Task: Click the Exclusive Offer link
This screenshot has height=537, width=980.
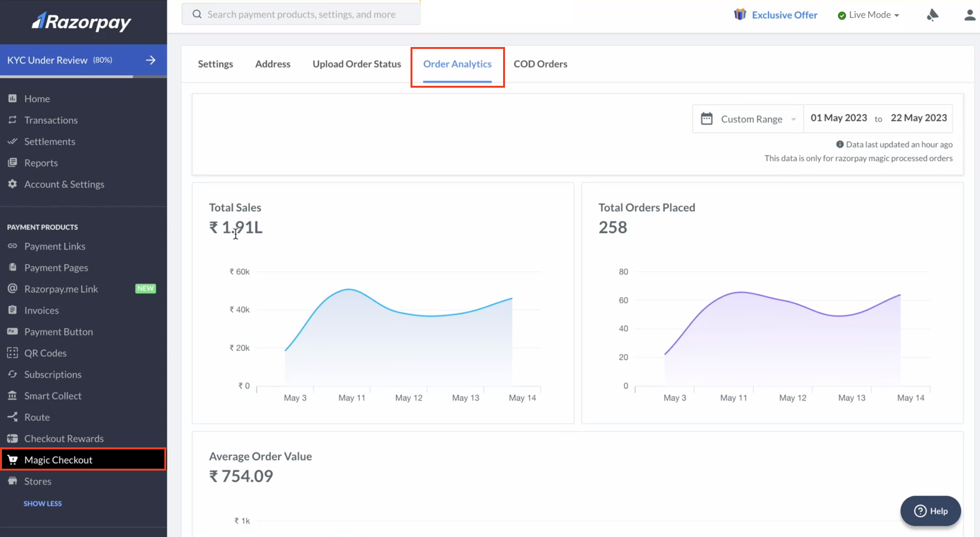Action: 784,15
